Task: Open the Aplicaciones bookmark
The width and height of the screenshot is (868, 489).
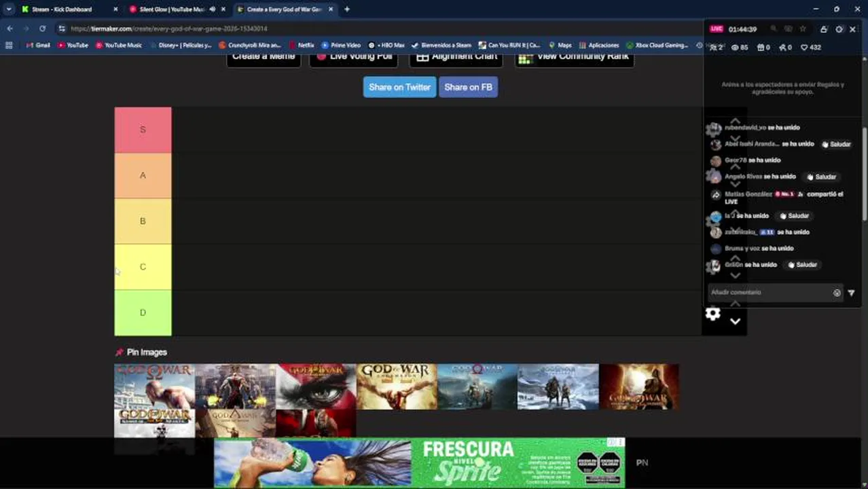Action: pos(599,46)
